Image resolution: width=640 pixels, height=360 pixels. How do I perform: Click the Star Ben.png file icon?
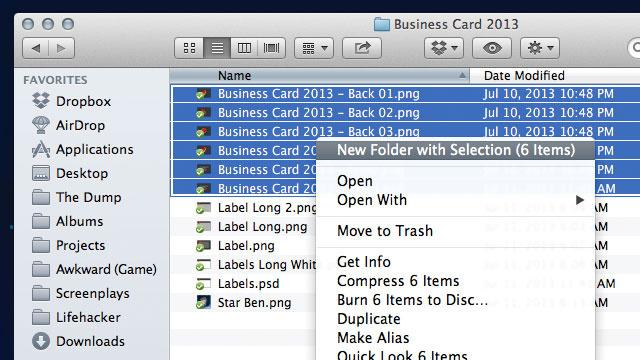pos(203,302)
